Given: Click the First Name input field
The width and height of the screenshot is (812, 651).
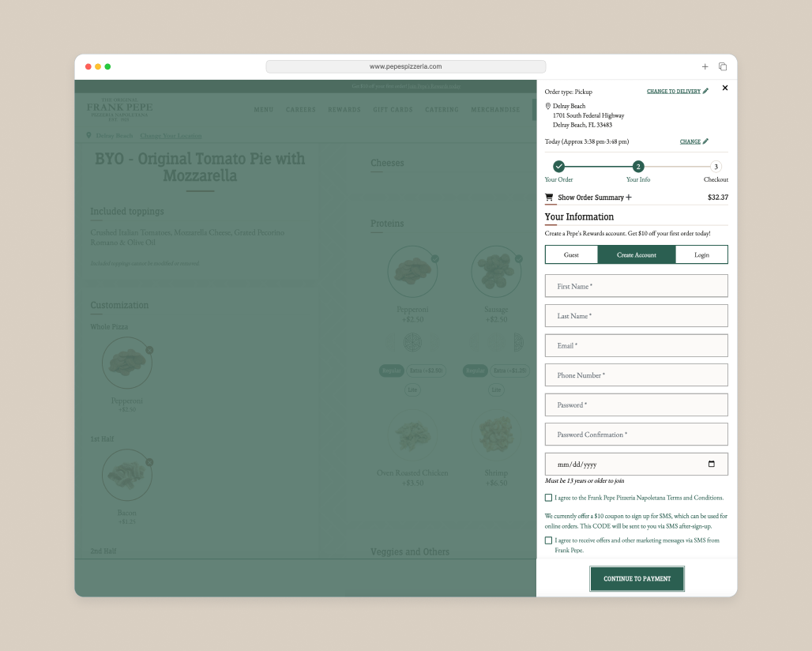Looking at the screenshot, I should pyautogui.click(x=636, y=286).
